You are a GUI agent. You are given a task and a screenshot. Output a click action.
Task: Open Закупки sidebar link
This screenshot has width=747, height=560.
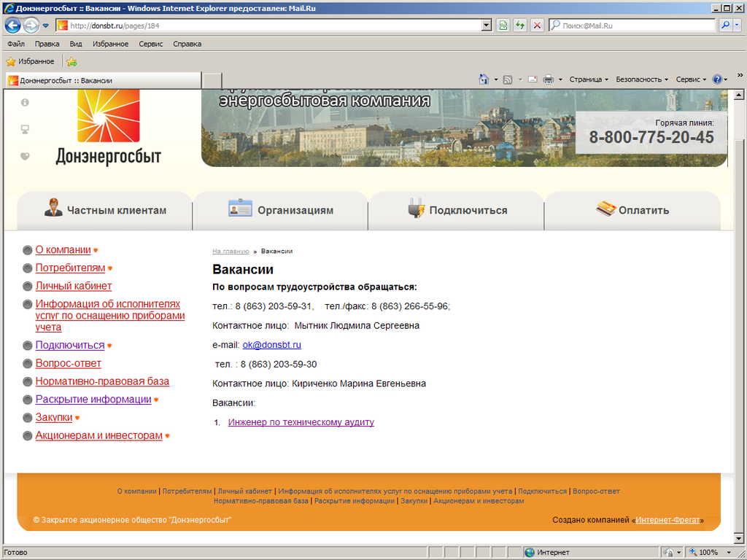[x=54, y=418]
